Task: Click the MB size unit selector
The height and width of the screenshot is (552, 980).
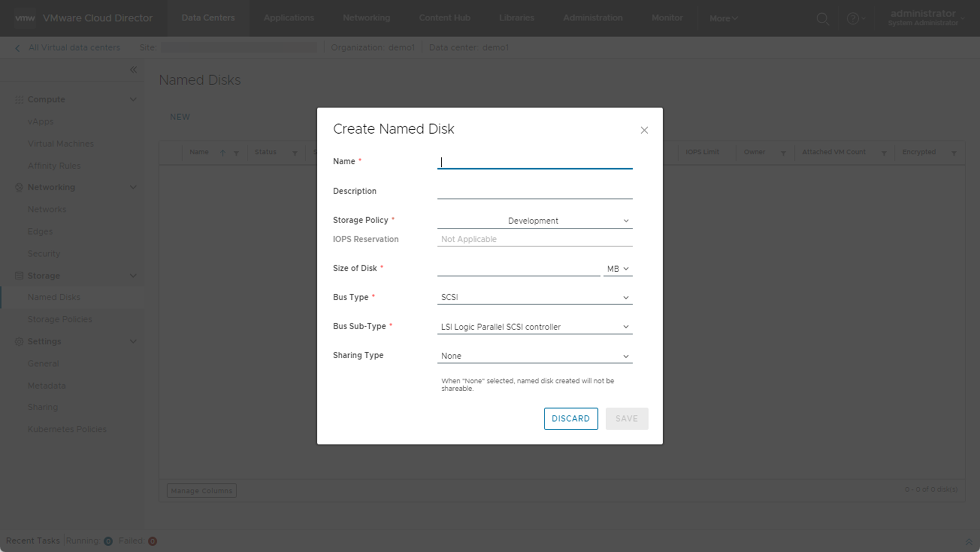Action: [617, 268]
